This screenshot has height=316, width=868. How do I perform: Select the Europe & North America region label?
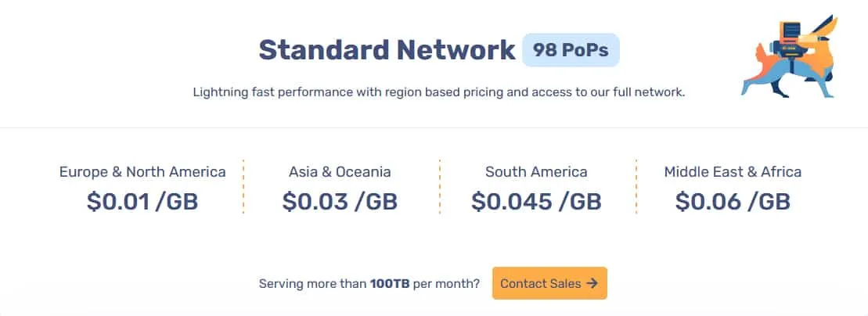(x=142, y=172)
